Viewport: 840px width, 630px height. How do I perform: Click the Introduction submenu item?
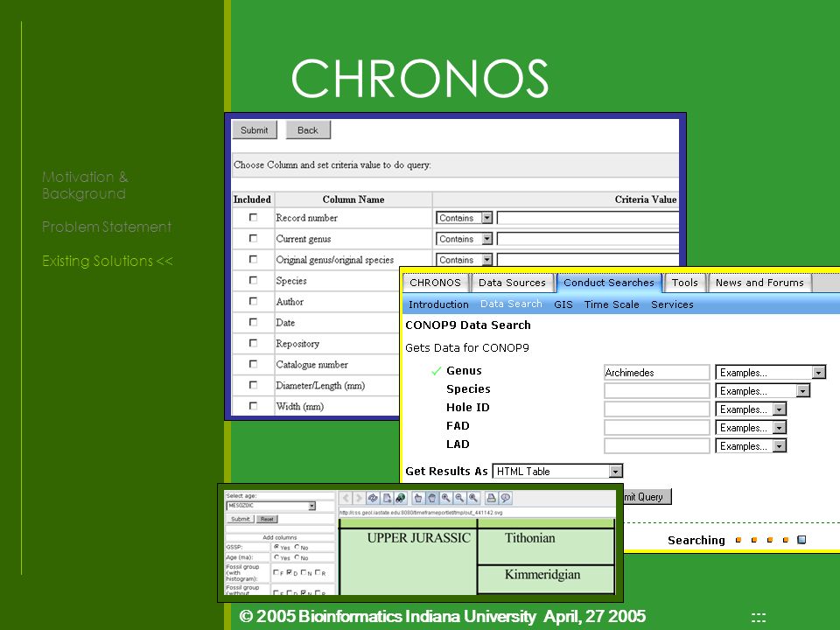pyautogui.click(x=438, y=304)
